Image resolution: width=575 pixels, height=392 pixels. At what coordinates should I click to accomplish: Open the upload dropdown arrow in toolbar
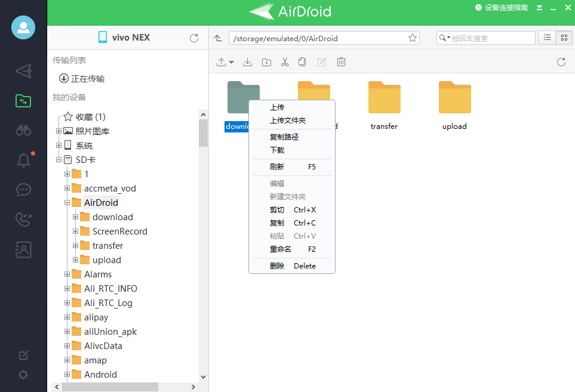(x=230, y=62)
